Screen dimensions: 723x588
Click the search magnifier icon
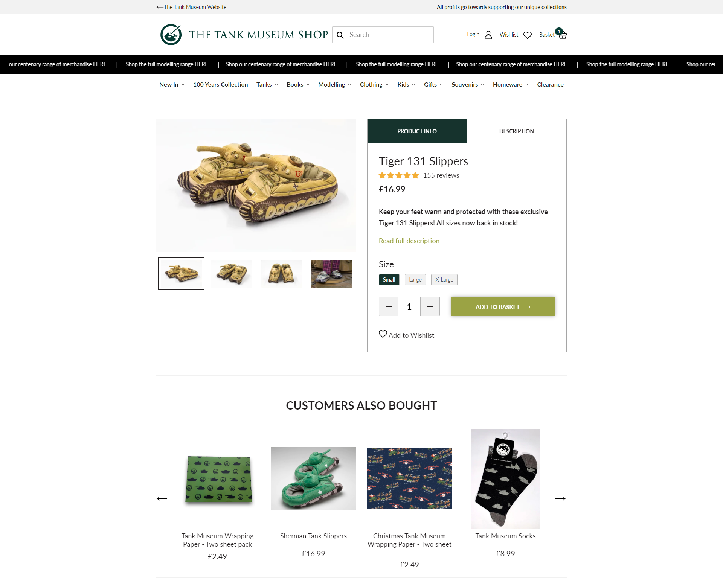[x=340, y=35]
